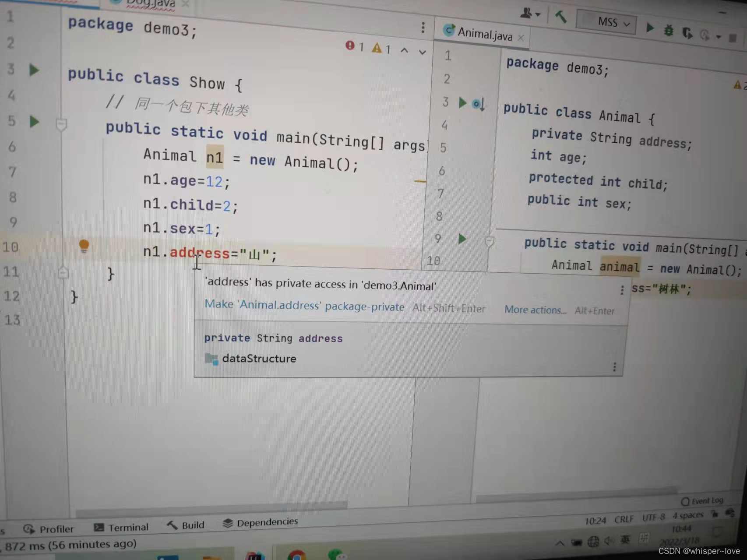Switch the input method with the 英 indicator
The height and width of the screenshot is (560, 747).
pos(625,540)
